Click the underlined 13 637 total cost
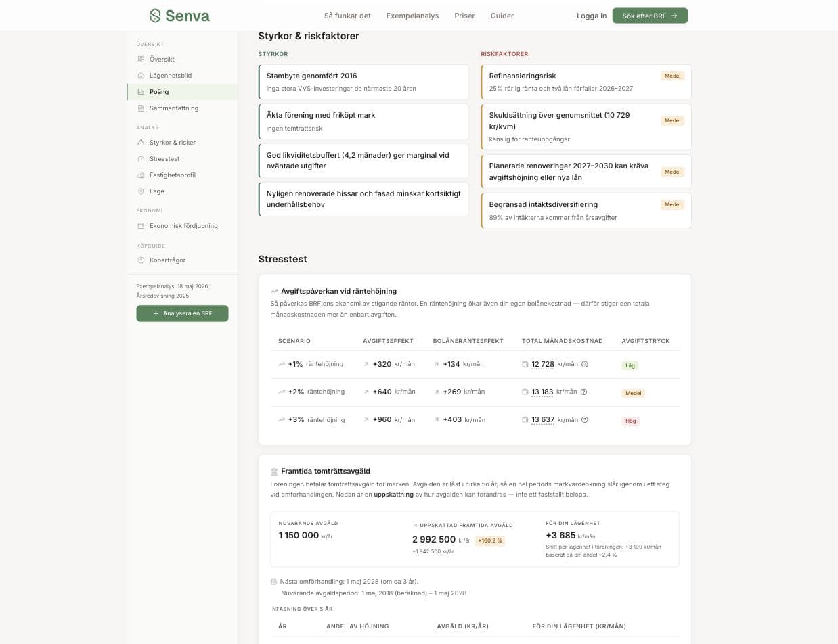This screenshot has height=644, width=838. point(543,419)
